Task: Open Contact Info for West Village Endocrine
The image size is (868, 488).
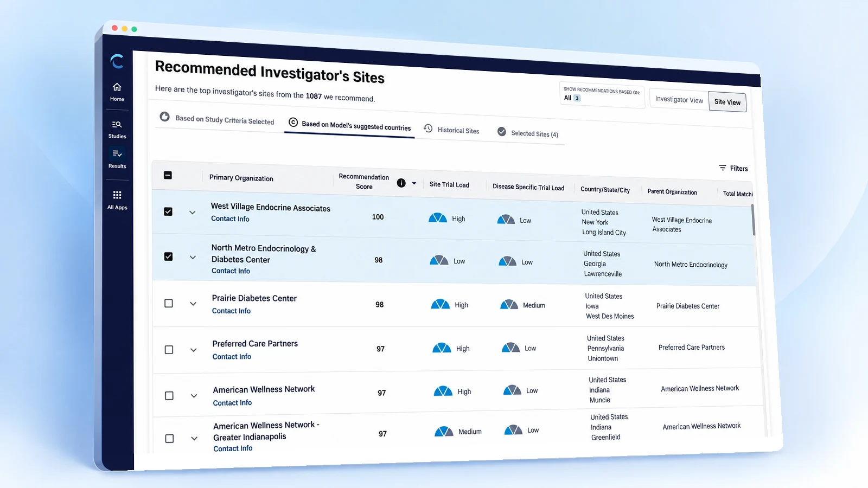Action: 230,219
